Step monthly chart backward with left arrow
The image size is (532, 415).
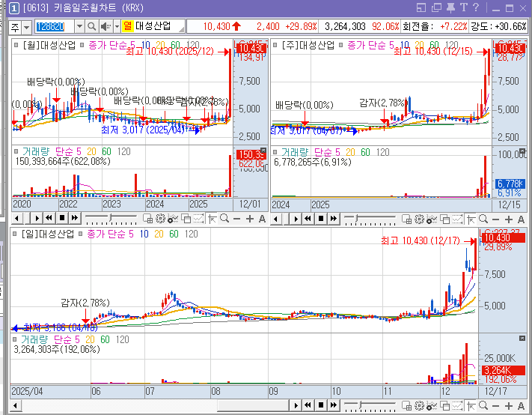17,219
